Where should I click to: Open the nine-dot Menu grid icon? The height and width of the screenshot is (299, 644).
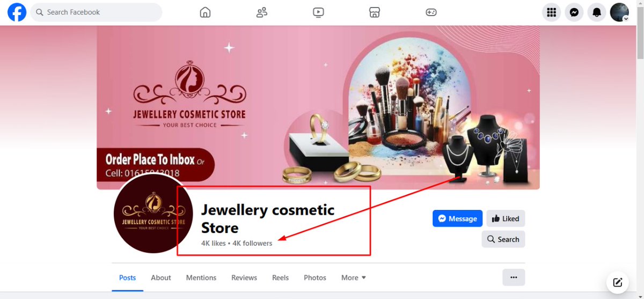[551, 12]
